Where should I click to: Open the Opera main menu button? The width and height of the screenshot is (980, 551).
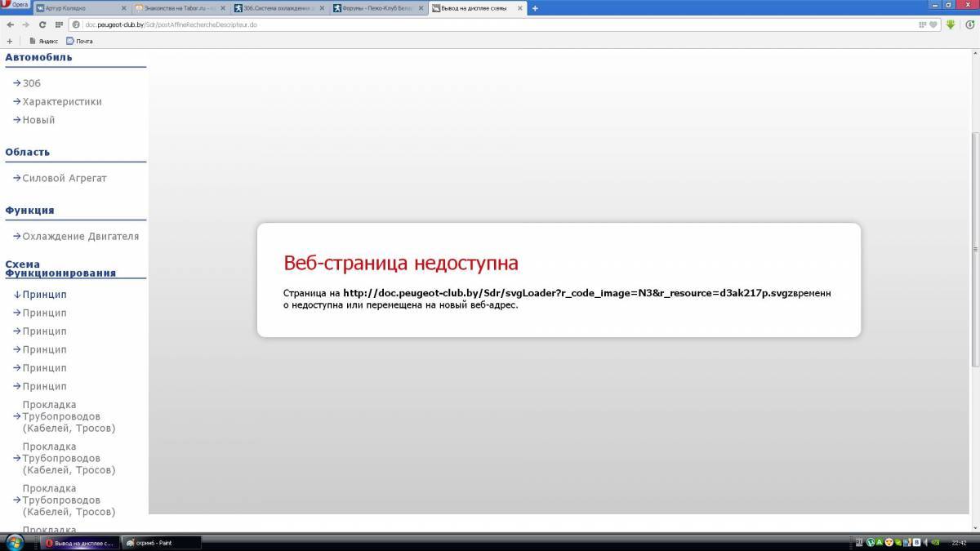click(16, 5)
